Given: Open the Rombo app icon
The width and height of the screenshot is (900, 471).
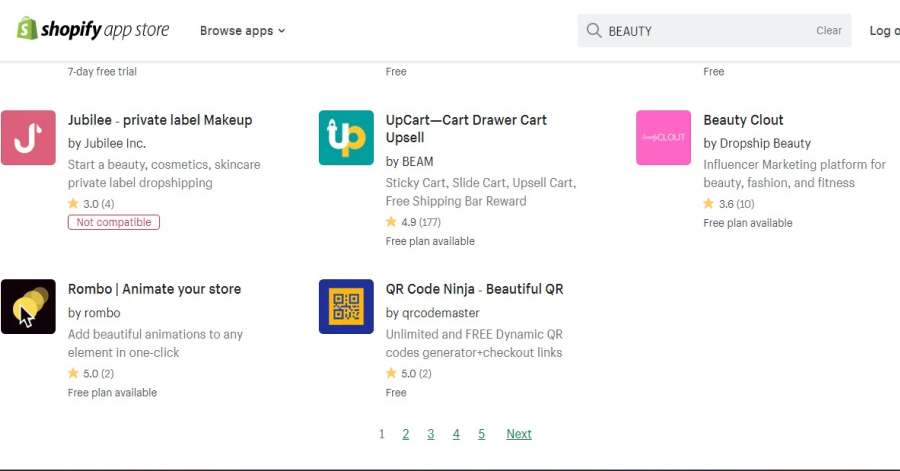Looking at the screenshot, I should (28, 307).
